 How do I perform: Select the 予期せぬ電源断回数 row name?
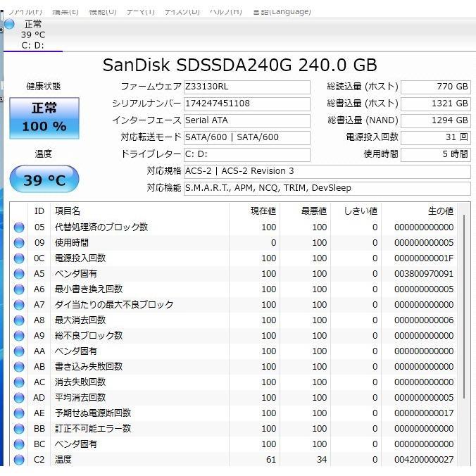[x=93, y=413]
